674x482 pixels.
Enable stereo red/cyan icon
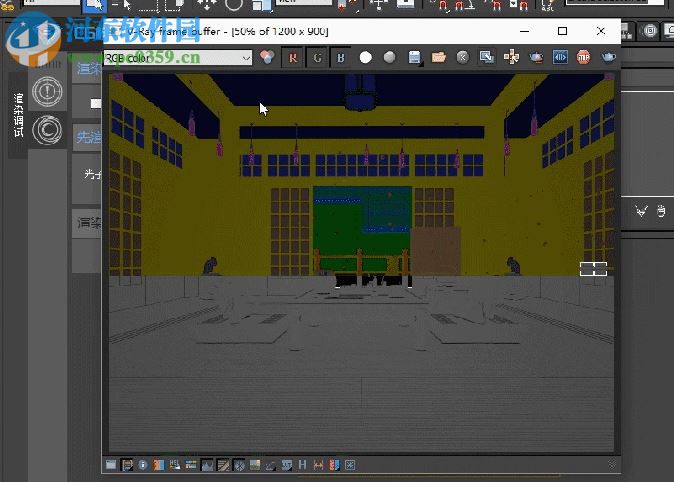point(334,465)
